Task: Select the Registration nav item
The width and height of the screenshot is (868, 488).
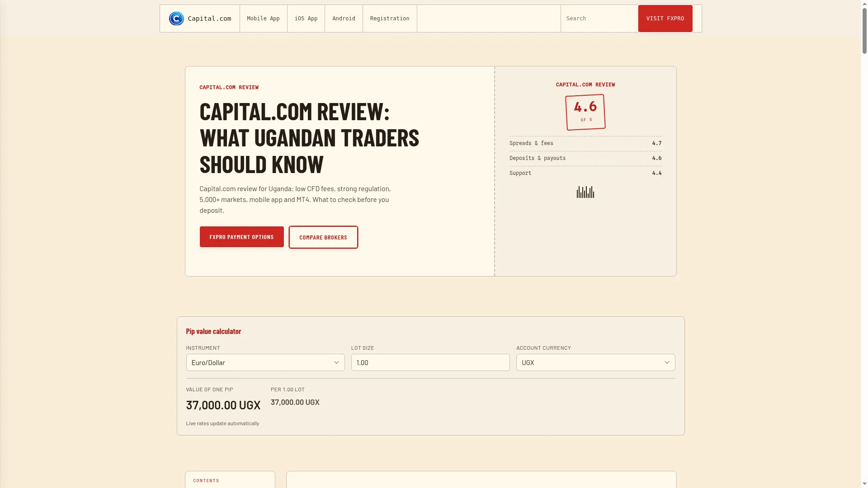Action: point(390,19)
